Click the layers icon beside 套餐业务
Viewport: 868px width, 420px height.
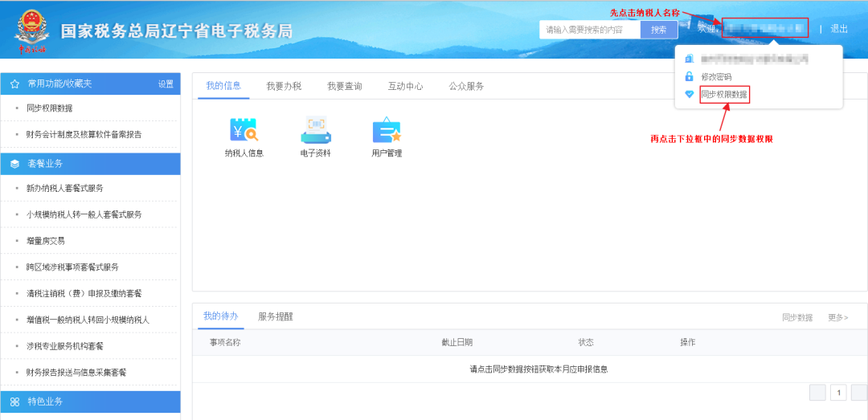tap(15, 165)
